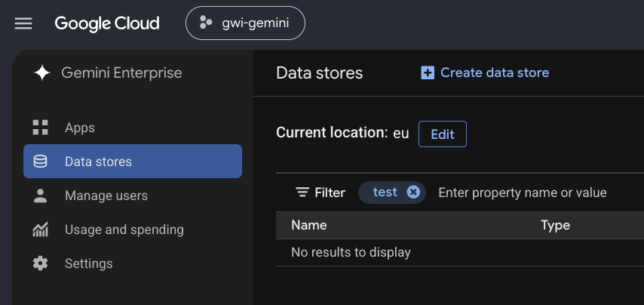Viewport: 644px width, 305px height.
Task: Open the gwi-gemini project picker
Action: tap(245, 23)
